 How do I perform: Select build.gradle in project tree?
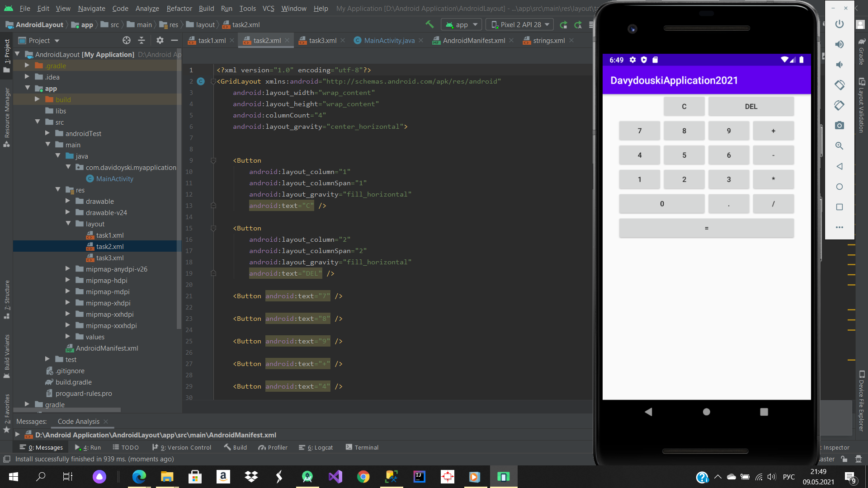[x=73, y=382]
